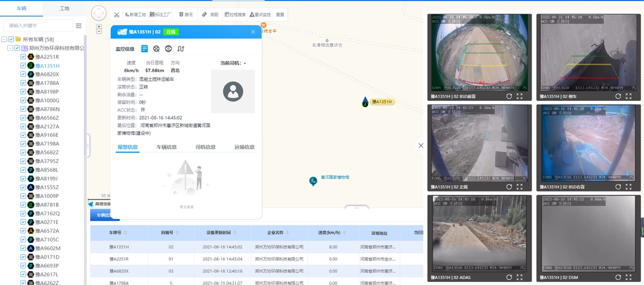The height and width of the screenshot is (285, 644).
Task: Select the 测距 distance measure tool
Action: click(x=210, y=15)
